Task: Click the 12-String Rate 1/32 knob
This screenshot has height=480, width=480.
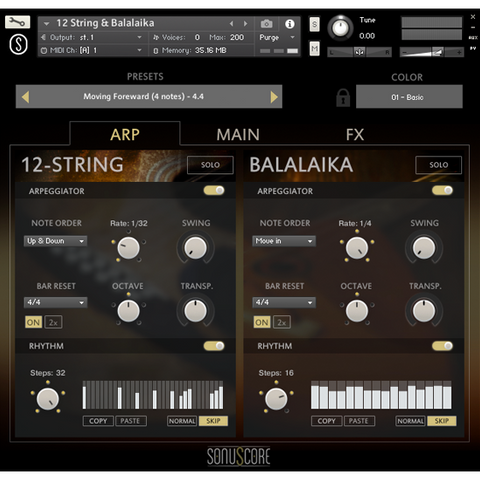Action: click(128, 248)
